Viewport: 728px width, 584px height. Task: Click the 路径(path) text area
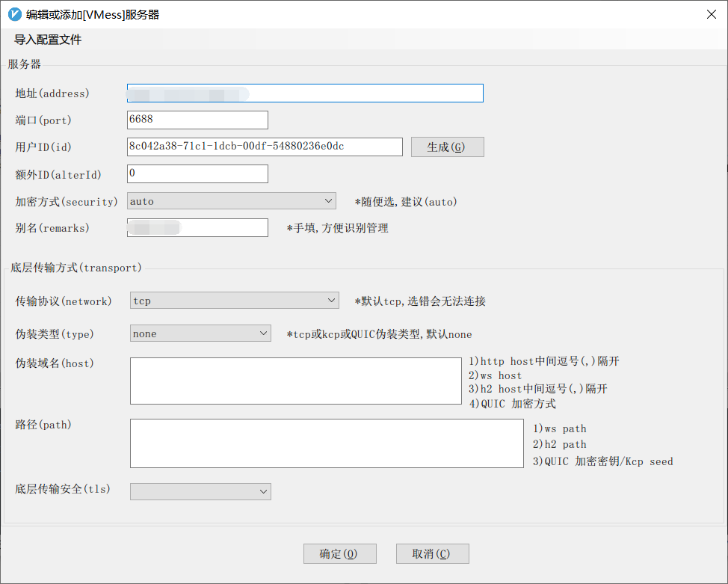pyautogui.click(x=326, y=443)
